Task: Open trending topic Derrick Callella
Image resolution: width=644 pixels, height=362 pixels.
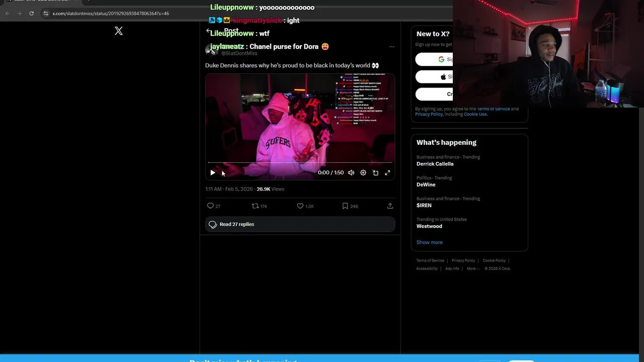Action: click(x=435, y=164)
